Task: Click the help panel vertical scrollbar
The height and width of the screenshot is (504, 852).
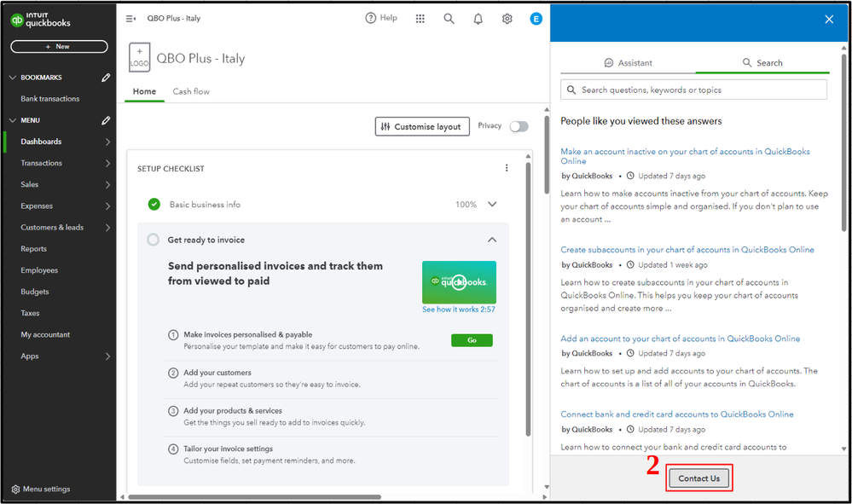Action: click(x=843, y=142)
